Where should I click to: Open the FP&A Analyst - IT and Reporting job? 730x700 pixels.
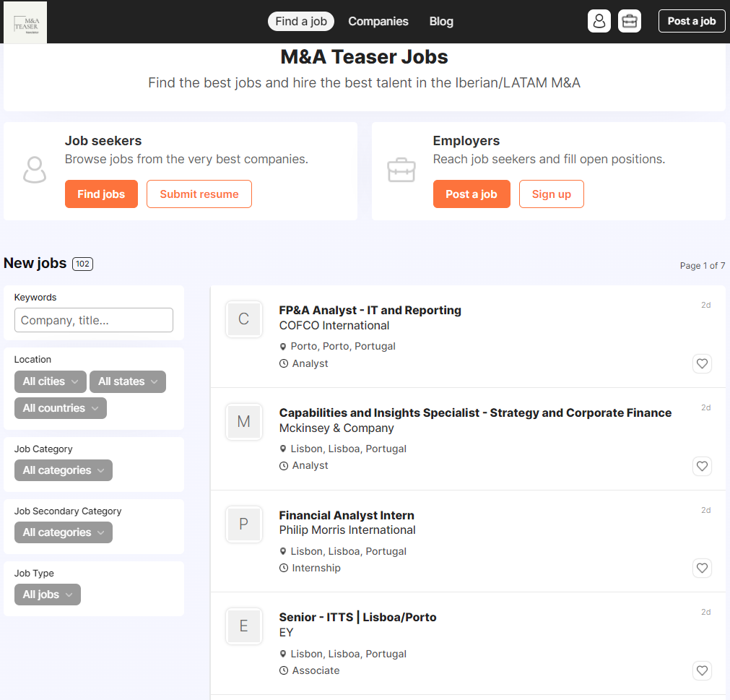click(370, 310)
